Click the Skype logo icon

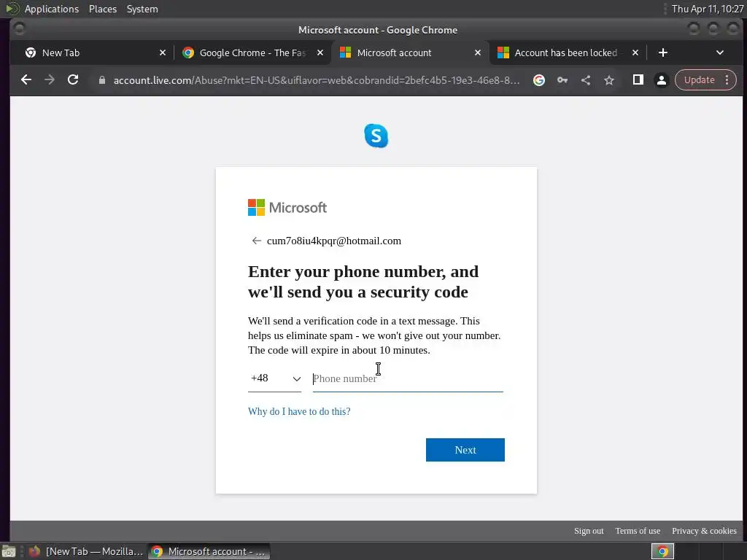tap(376, 136)
